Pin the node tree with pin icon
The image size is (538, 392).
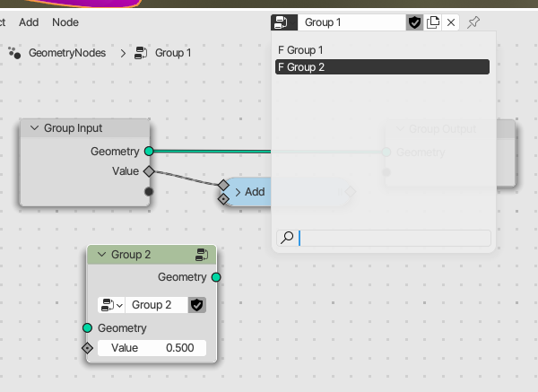click(473, 22)
